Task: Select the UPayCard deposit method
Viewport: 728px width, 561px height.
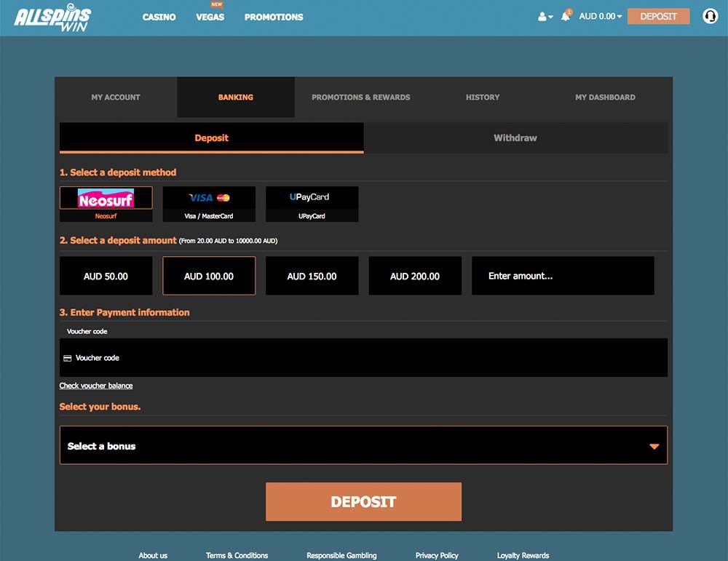Action: (312, 204)
